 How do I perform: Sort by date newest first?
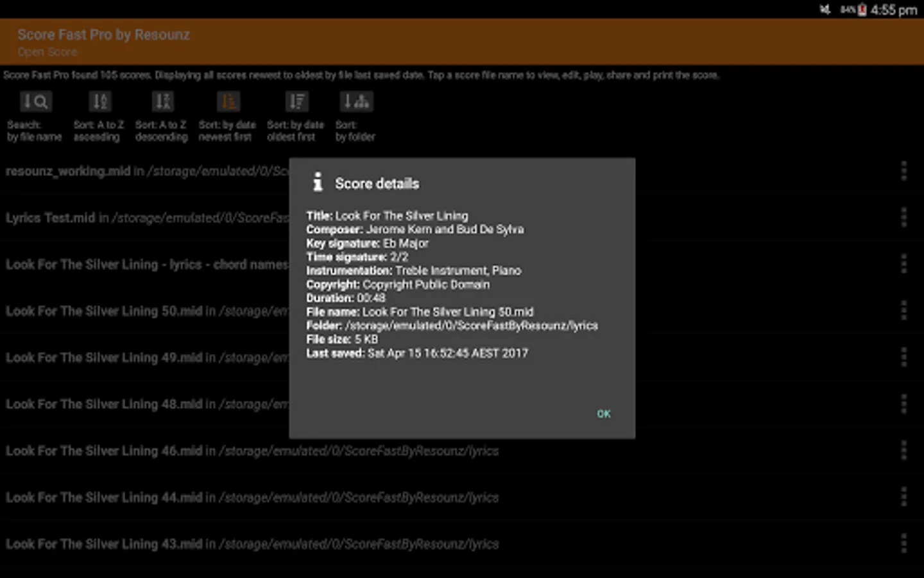228,101
